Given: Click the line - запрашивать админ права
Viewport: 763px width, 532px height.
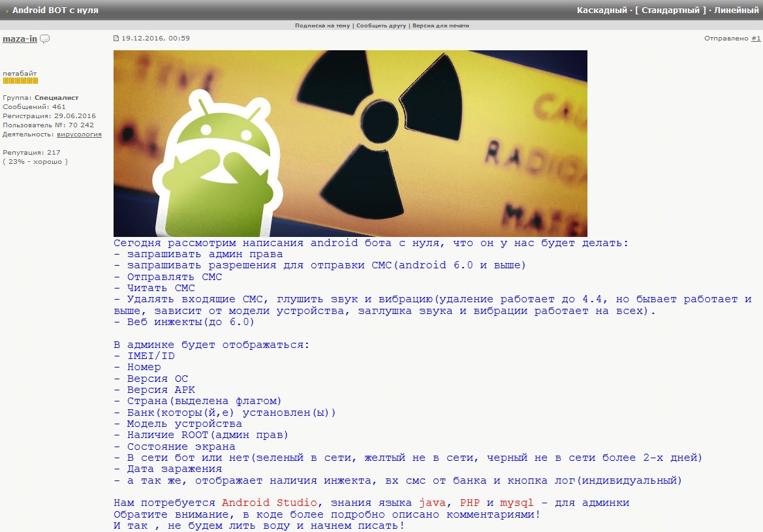Looking at the screenshot, I should 198,255.
